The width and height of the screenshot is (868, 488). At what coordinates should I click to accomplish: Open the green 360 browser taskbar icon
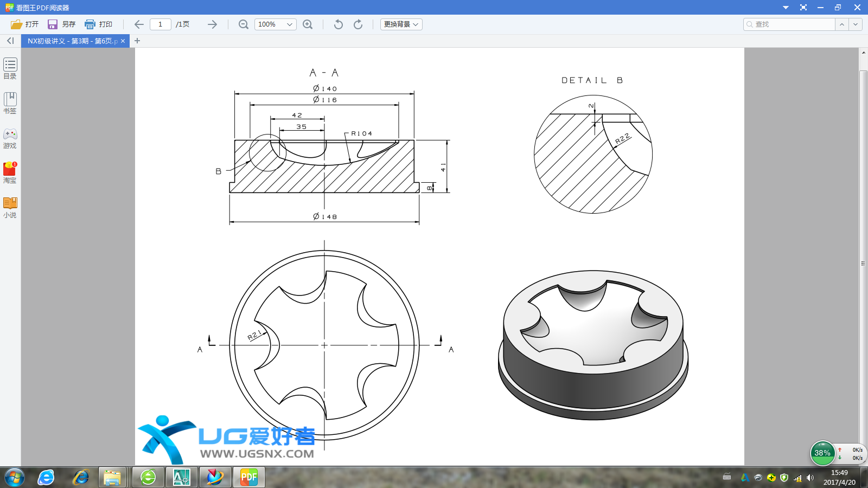click(x=148, y=478)
